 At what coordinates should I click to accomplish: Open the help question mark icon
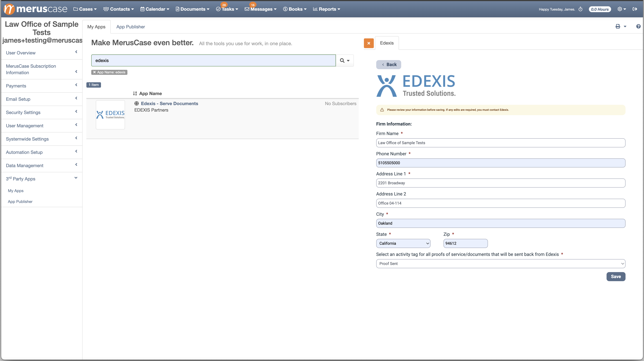click(638, 27)
